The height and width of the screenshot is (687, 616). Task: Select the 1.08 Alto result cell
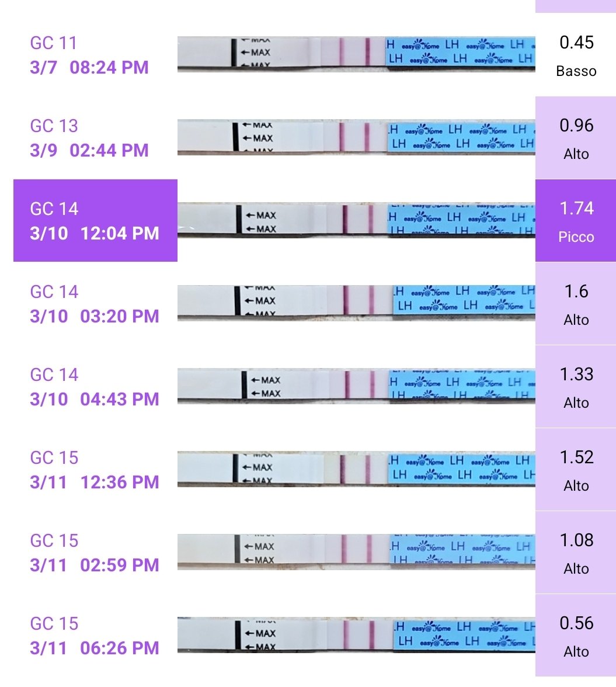(x=576, y=552)
